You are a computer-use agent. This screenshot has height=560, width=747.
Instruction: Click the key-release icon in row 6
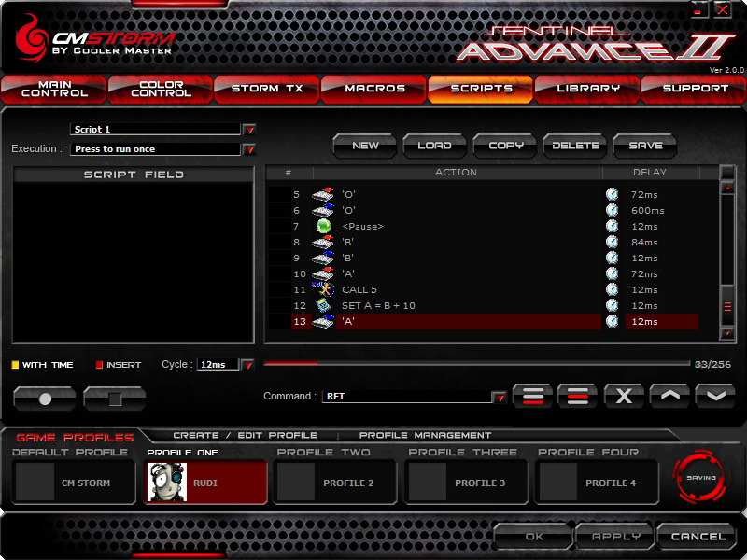pos(323,210)
